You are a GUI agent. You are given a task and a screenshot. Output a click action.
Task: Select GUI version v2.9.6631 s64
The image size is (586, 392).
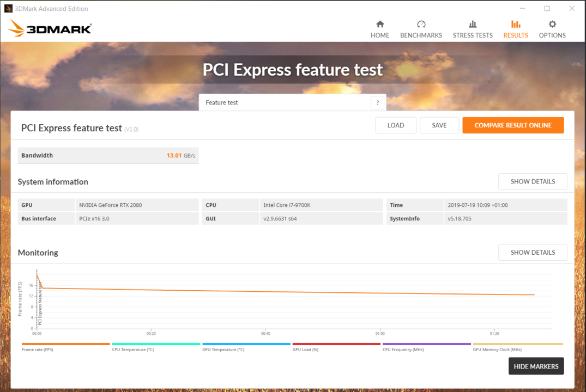[x=280, y=218]
